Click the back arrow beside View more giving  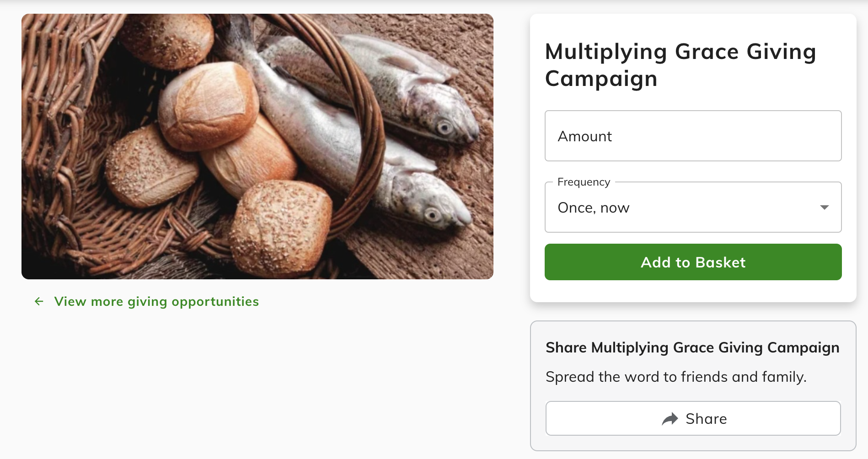[x=39, y=301]
